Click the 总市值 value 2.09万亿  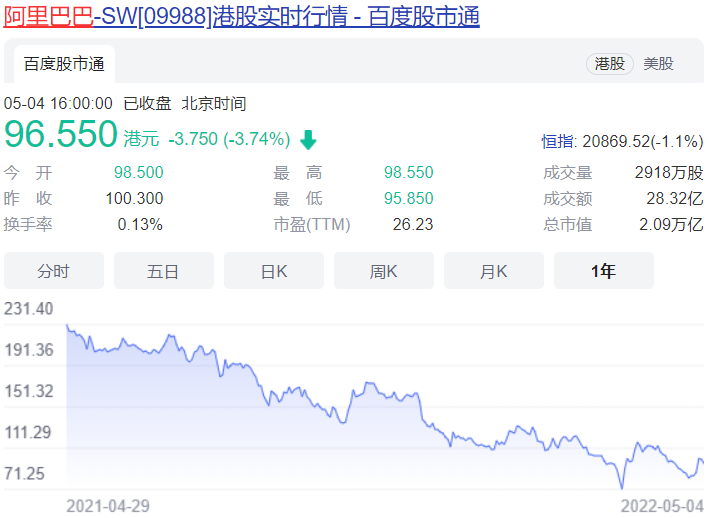pyautogui.click(x=671, y=225)
